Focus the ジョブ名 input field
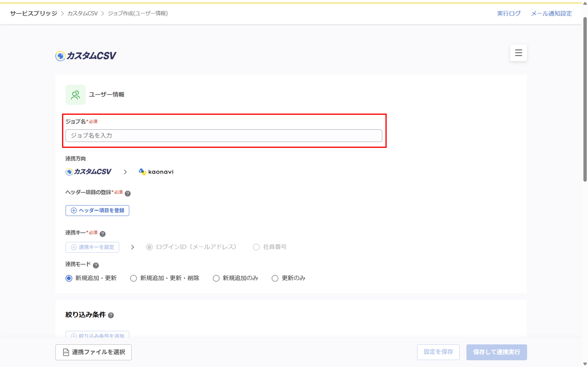Screen dimensions: 588x367 coord(224,135)
